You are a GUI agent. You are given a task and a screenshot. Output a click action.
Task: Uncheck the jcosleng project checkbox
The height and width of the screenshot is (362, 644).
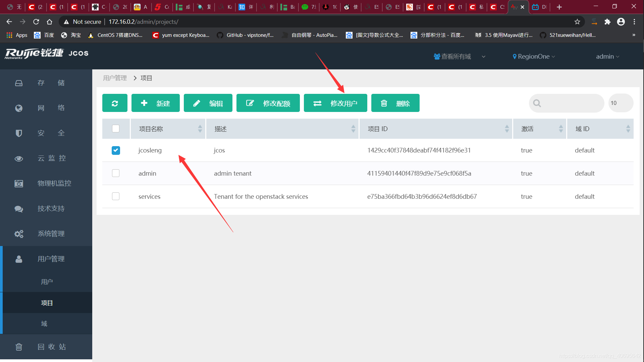pyautogui.click(x=116, y=150)
